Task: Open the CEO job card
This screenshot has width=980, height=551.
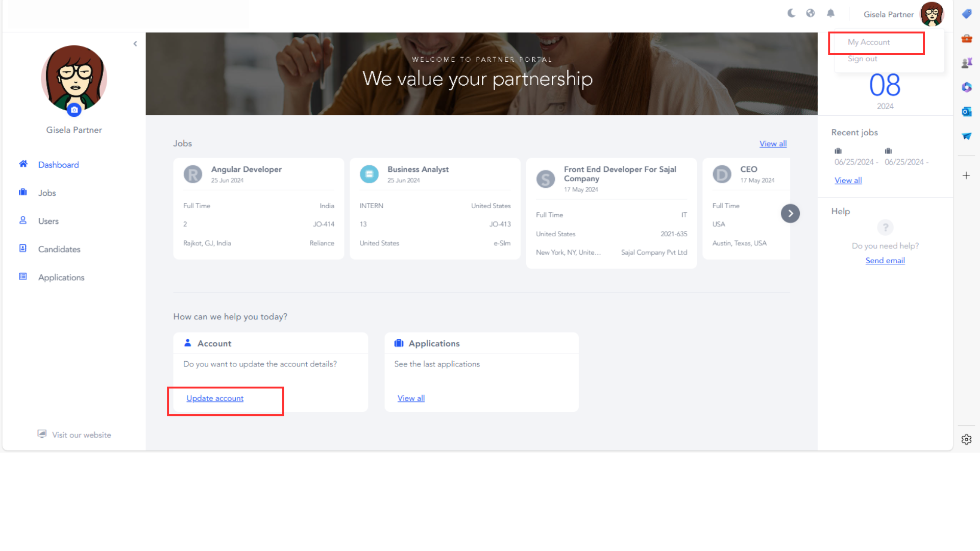Action: 746,209
